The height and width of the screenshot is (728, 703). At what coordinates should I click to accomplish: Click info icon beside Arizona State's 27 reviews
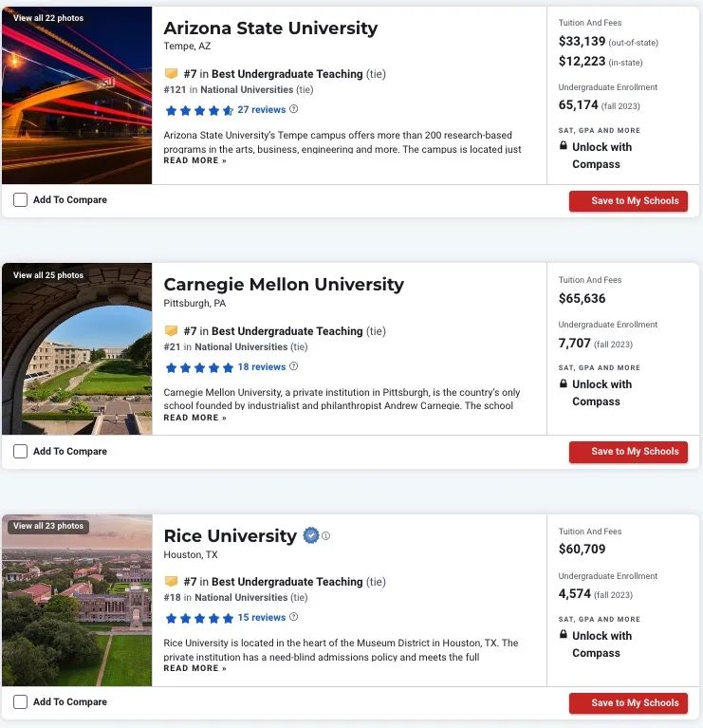[293, 109]
